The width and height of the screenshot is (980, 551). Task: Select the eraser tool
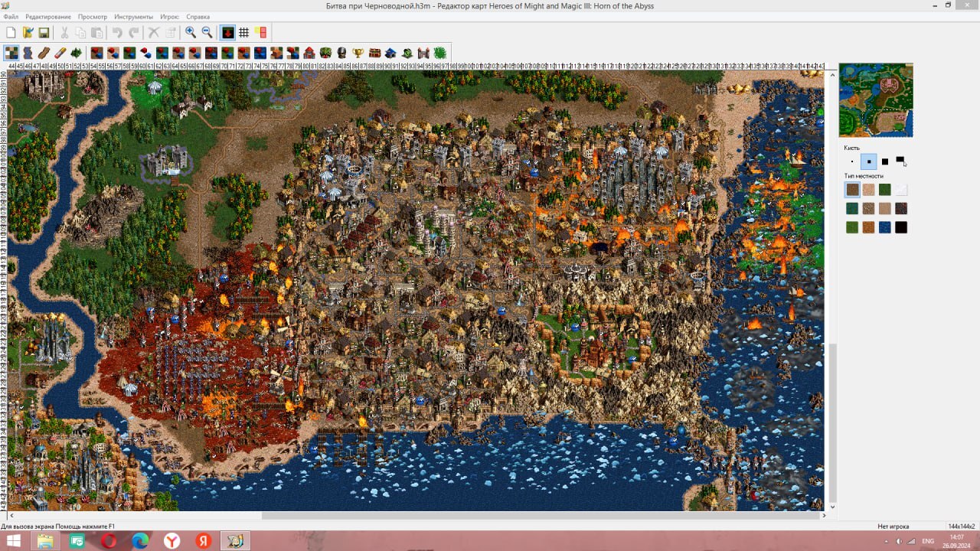coord(60,53)
